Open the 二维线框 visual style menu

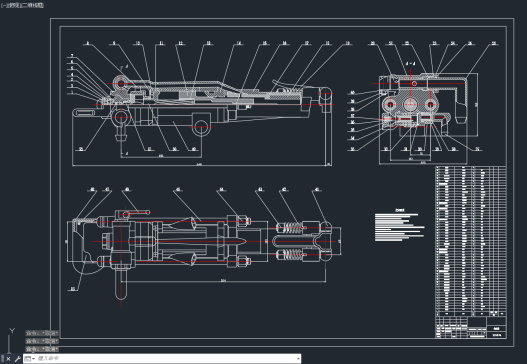point(33,5)
